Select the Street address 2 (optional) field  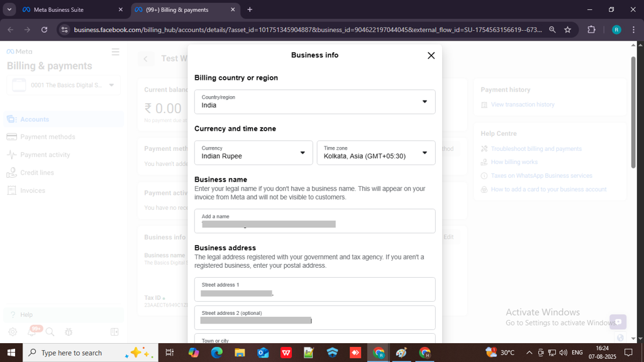click(314, 317)
